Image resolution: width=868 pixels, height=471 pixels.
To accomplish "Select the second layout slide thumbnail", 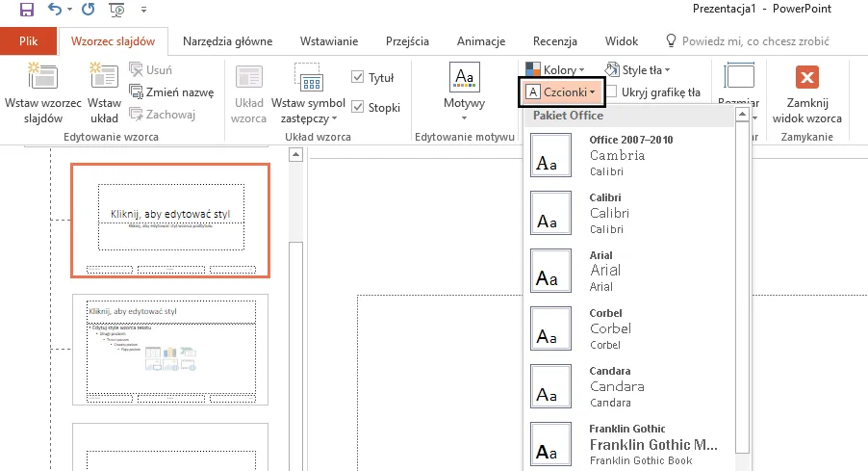I will pyautogui.click(x=170, y=349).
